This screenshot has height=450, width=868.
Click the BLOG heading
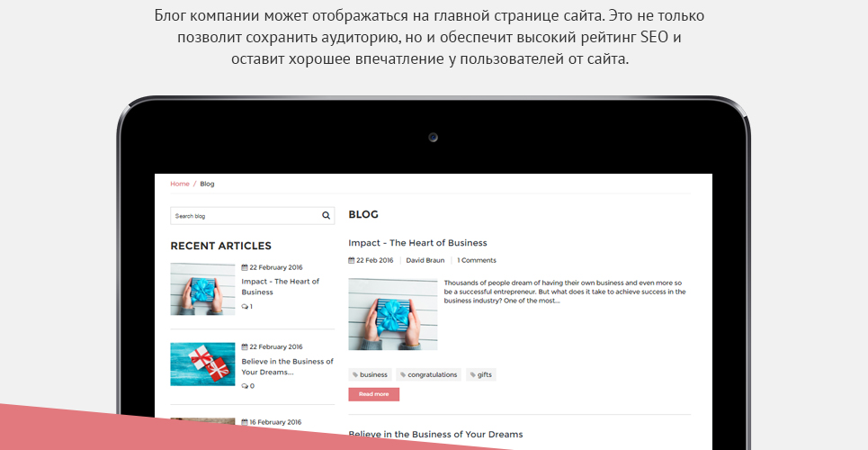[363, 214]
